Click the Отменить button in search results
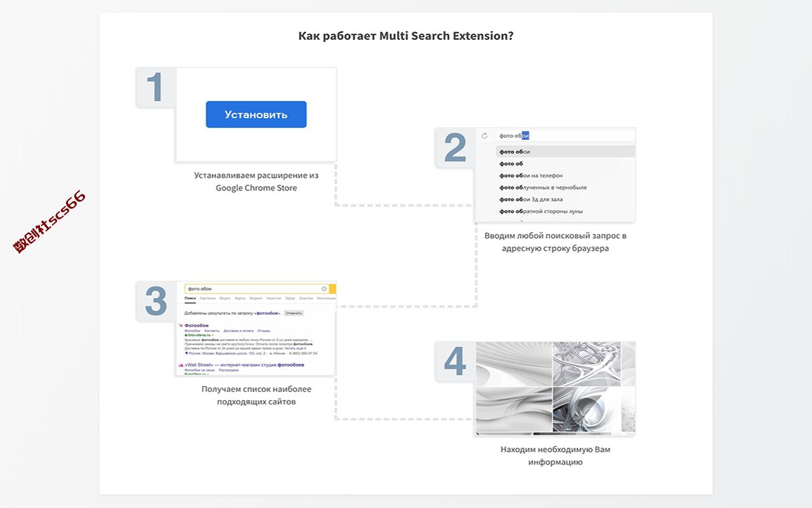 (x=294, y=313)
